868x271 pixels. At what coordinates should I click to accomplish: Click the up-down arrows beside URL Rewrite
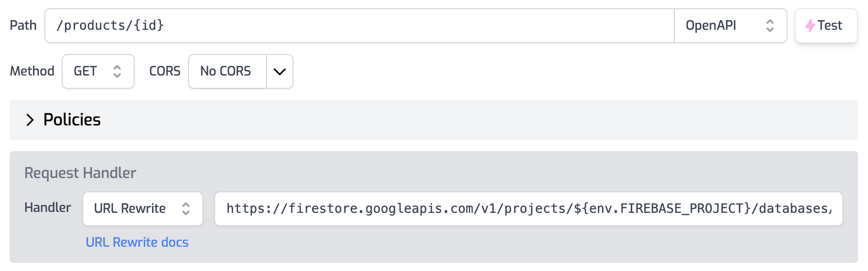tap(186, 209)
